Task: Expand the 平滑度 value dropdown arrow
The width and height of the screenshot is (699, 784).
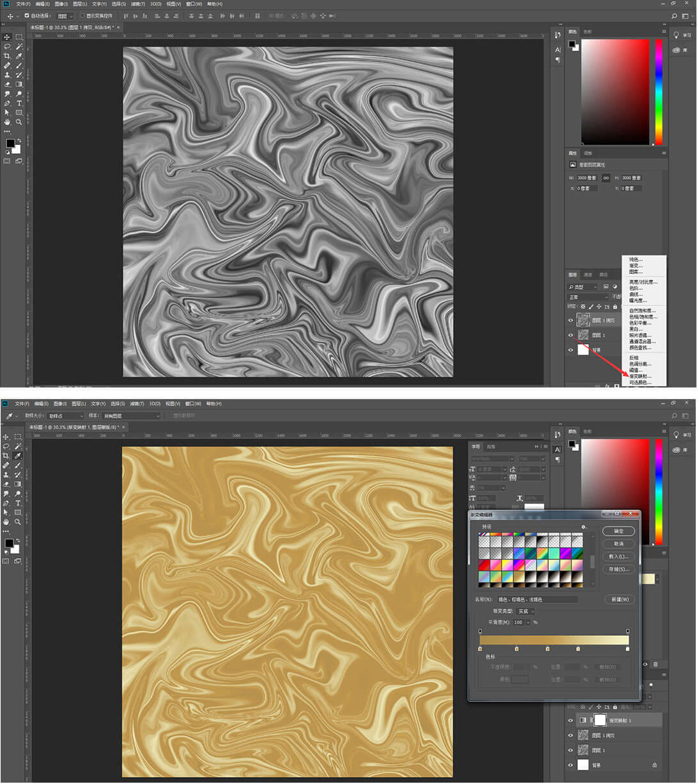Action: coord(528,622)
